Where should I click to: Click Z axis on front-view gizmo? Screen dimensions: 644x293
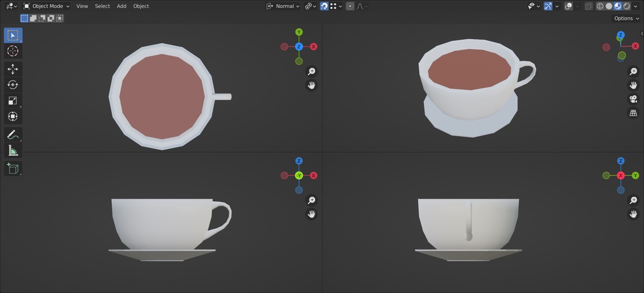299,161
